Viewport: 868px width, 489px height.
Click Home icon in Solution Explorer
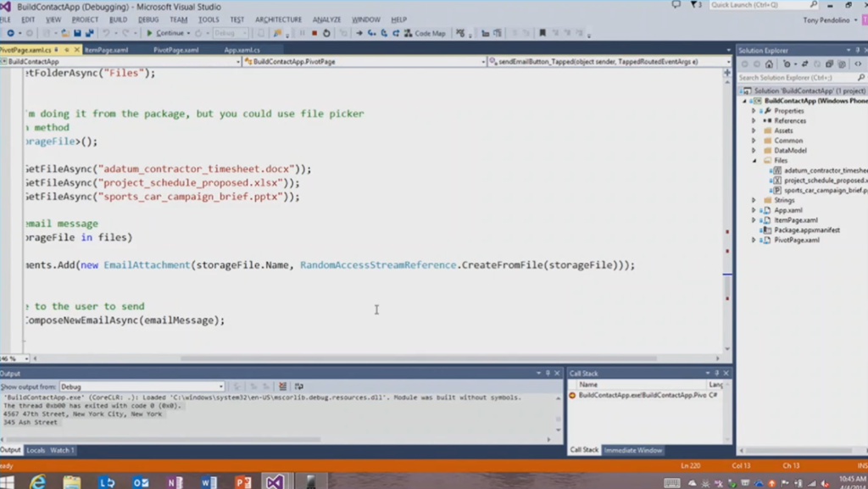[x=769, y=64]
